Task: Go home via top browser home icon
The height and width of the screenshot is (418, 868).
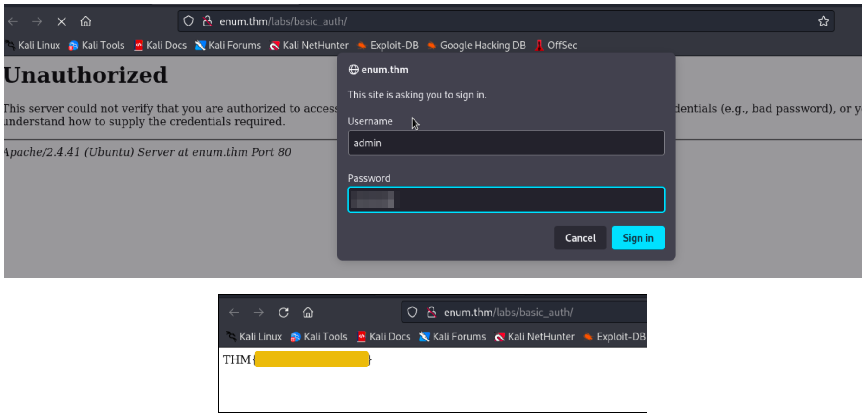Action: click(85, 21)
